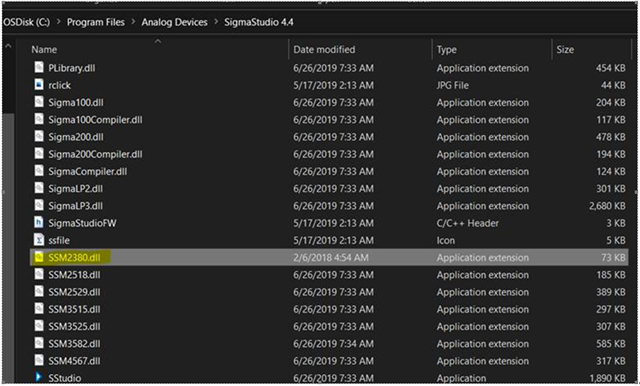This screenshot has width=640, height=386.
Task: Sort files by Size column header
Action: (565, 49)
